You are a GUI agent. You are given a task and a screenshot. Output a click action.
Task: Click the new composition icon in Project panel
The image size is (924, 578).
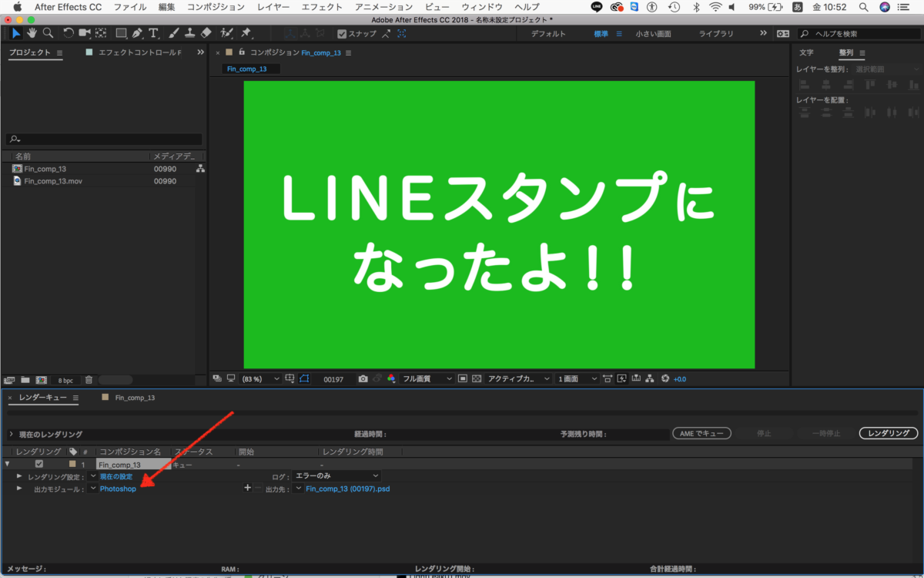(42, 380)
